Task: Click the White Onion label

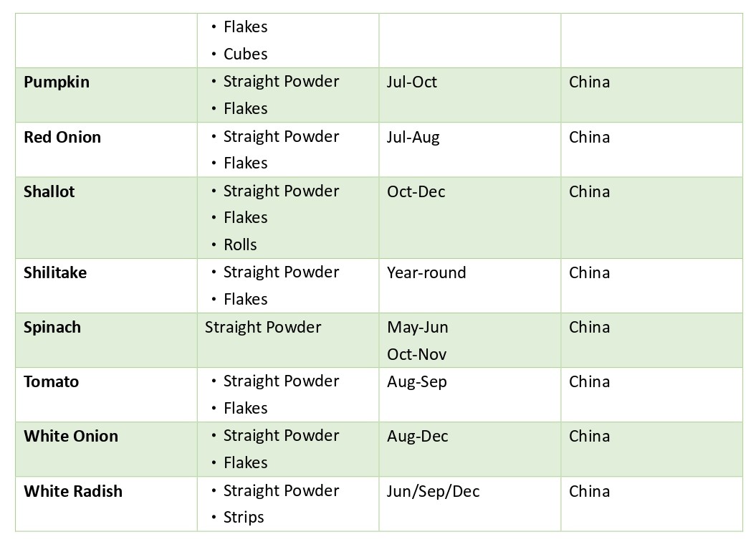Action: (x=71, y=436)
